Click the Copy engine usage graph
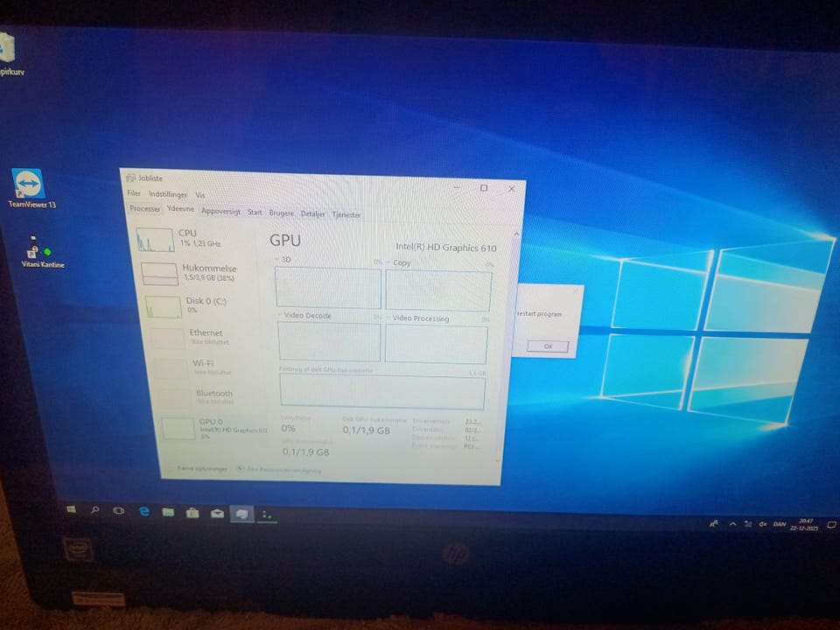840x630 pixels. point(438,290)
